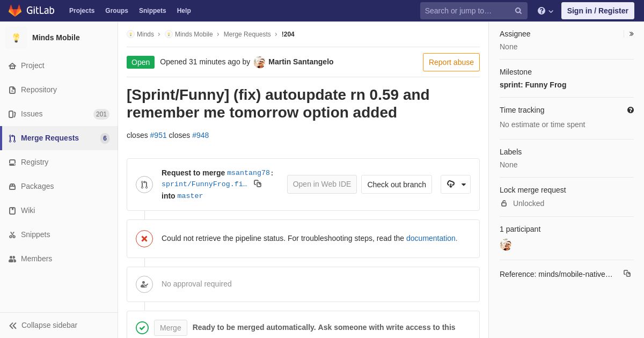Click the merge request branch icon
The height and width of the screenshot is (338, 644).
(x=144, y=185)
